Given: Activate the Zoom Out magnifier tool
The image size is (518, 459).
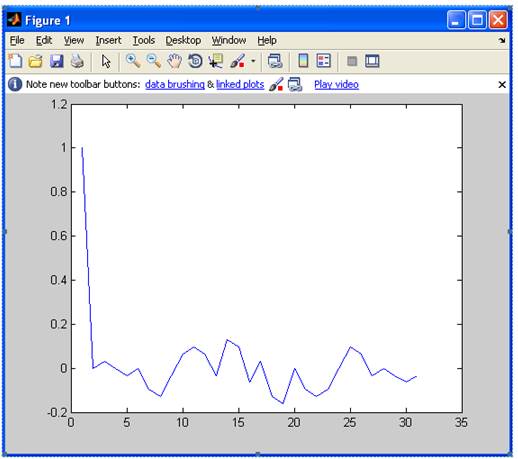Looking at the screenshot, I should 154,61.
